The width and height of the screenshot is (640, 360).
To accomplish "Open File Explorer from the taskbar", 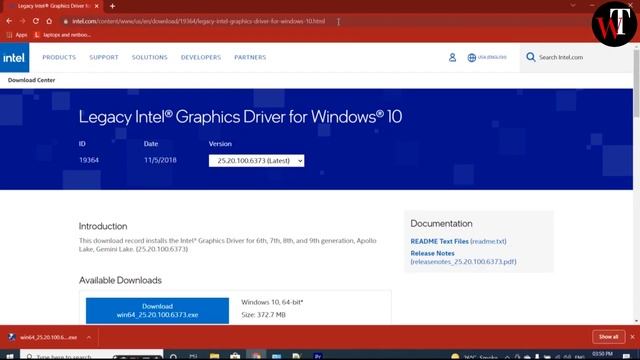I will [x=214, y=356].
